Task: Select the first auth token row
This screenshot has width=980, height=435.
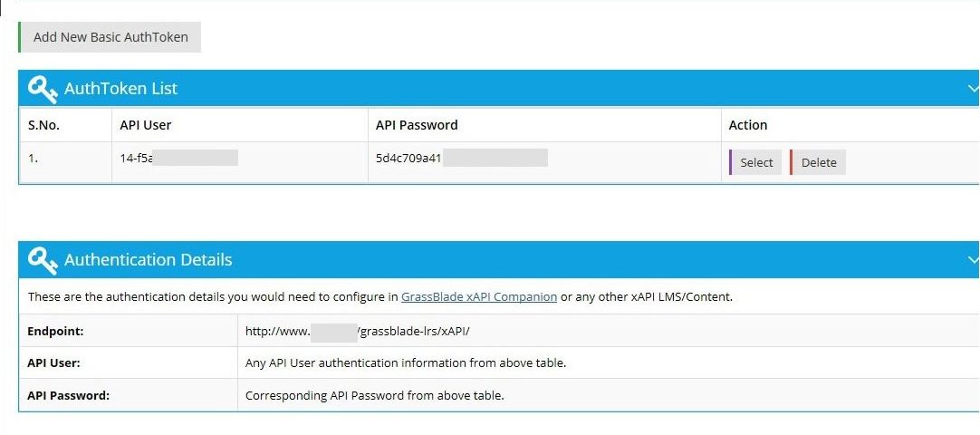Action: (x=755, y=162)
